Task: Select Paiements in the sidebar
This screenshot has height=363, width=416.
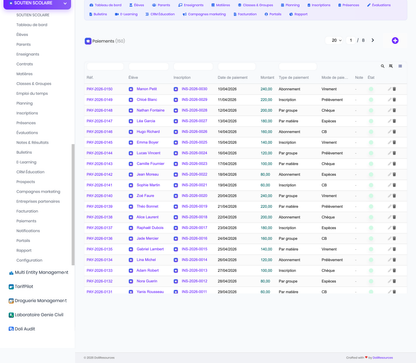Action: pyautogui.click(x=26, y=221)
